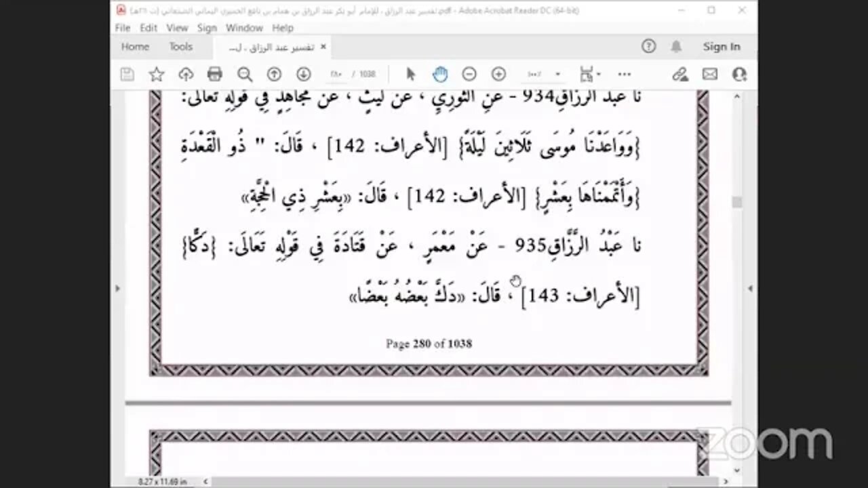Open the Sign menu
Screen dimensions: 868x488
207,28
